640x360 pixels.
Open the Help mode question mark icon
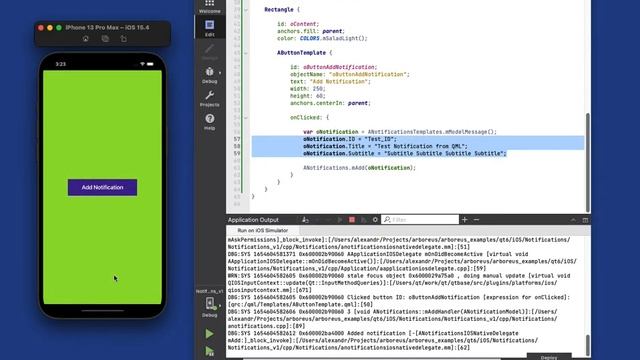pyautogui.click(x=209, y=122)
